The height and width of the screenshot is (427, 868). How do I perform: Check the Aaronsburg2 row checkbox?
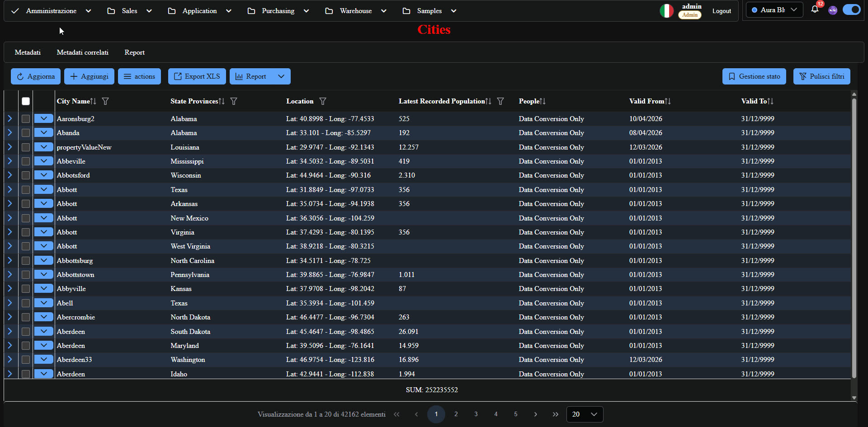(x=26, y=119)
